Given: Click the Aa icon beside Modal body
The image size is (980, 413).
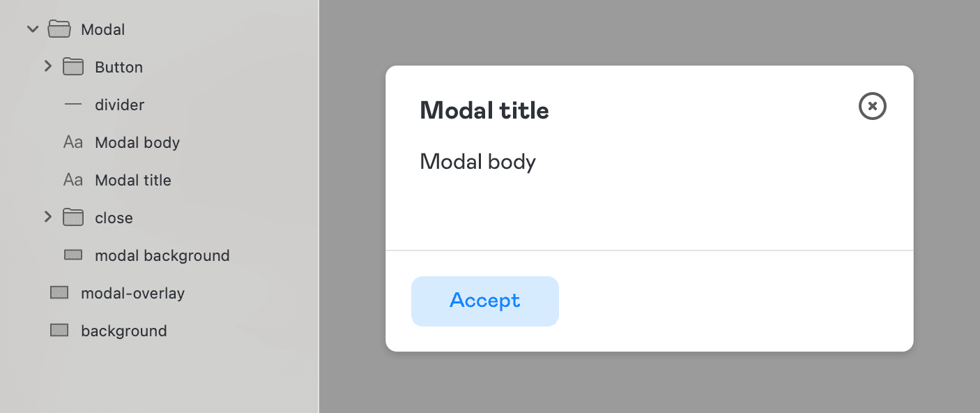Looking at the screenshot, I should click(x=72, y=142).
